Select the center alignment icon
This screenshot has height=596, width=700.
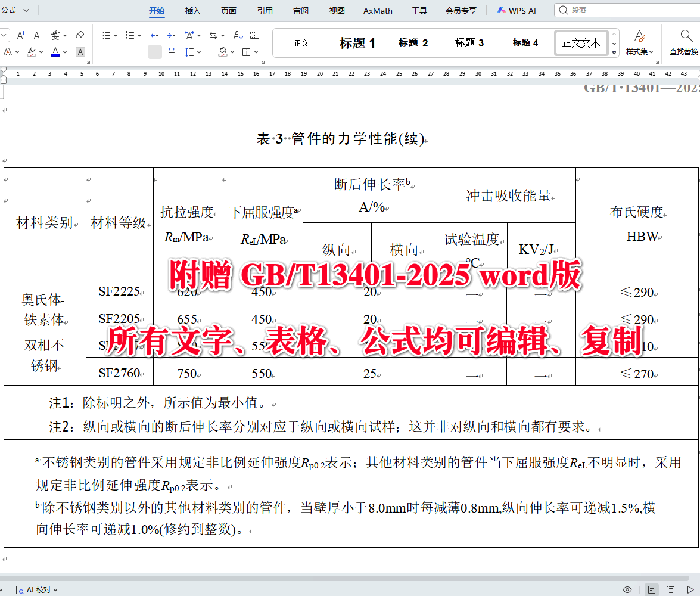click(120, 52)
